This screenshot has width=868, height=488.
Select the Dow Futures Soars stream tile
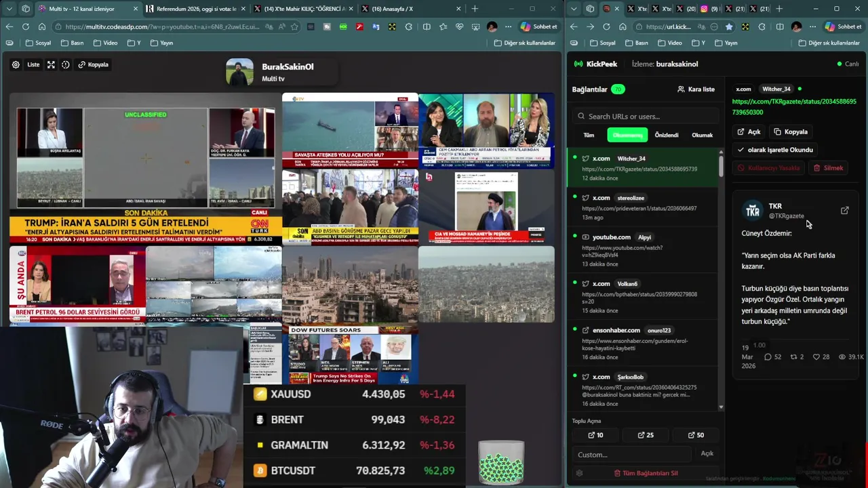350,354
